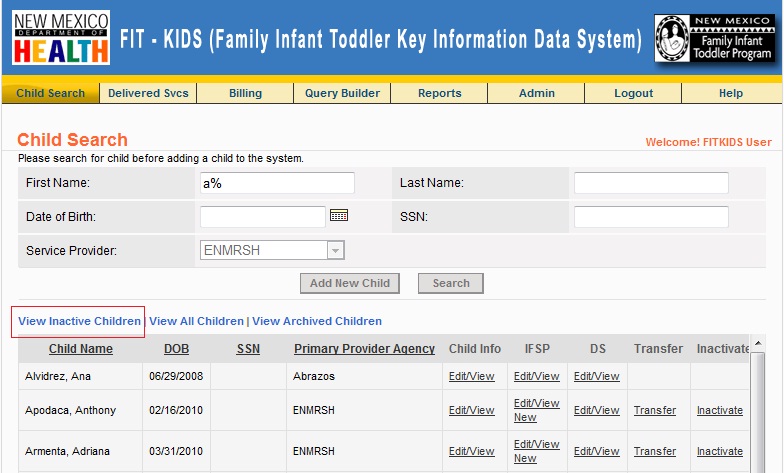Click the DOB value 03/31/2010
The image size is (784, 473).
click(176, 452)
